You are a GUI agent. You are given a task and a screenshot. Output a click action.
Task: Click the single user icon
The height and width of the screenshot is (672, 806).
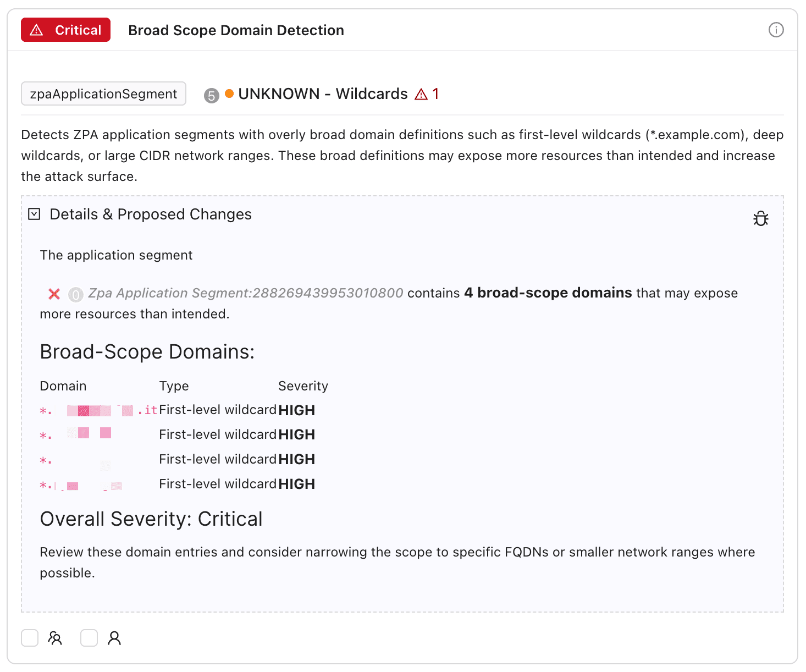(x=114, y=638)
